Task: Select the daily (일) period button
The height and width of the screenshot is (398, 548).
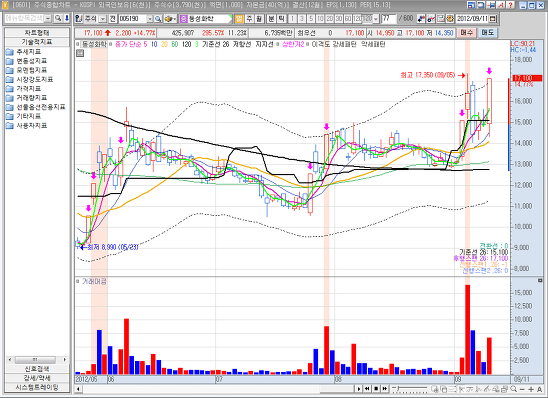Action: [x=239, y=19]
